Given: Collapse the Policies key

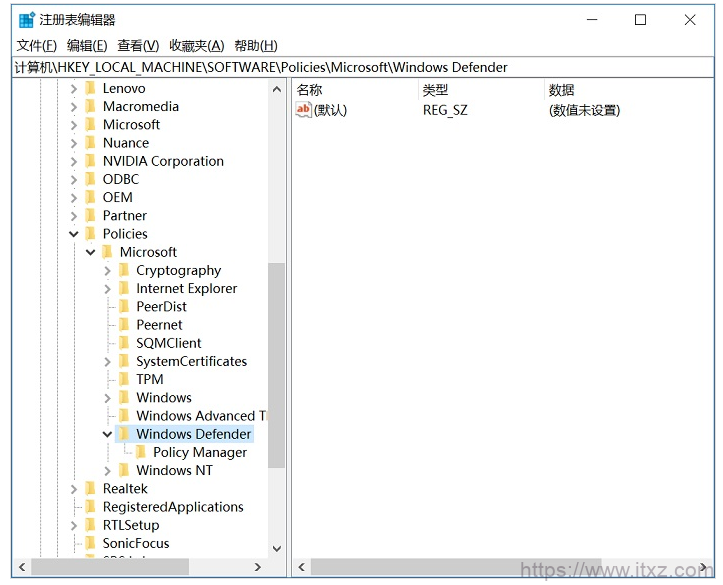Looking at the screenshot, I should click(x=74, y=234).
